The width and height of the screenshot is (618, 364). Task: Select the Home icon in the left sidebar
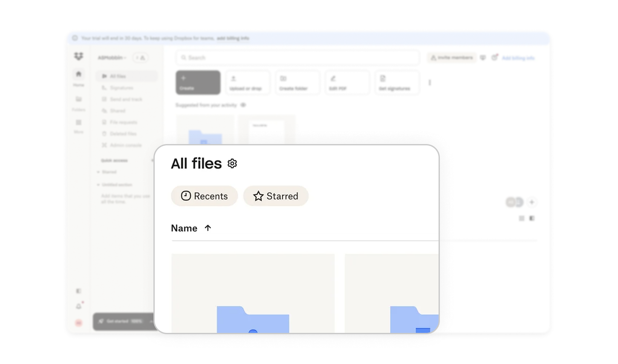tap(78, 75)
